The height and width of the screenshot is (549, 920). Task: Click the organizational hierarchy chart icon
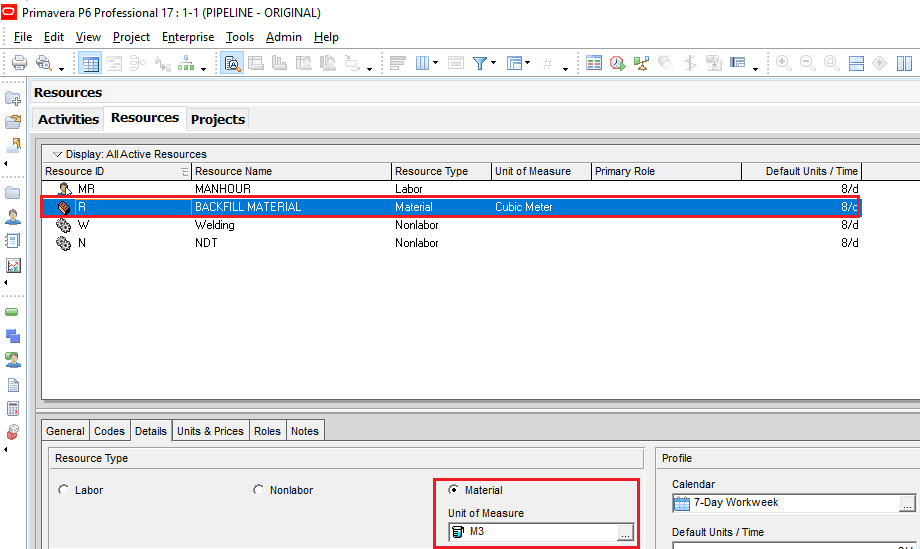click(186, 63)
